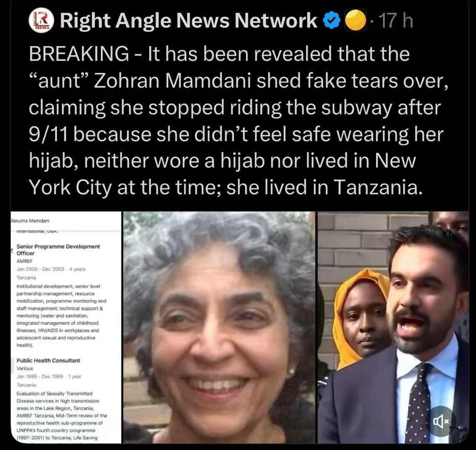Screen dimensions: 476x450
Task: Click "Tanzania." ending the post text
Action: coord(378,187)
